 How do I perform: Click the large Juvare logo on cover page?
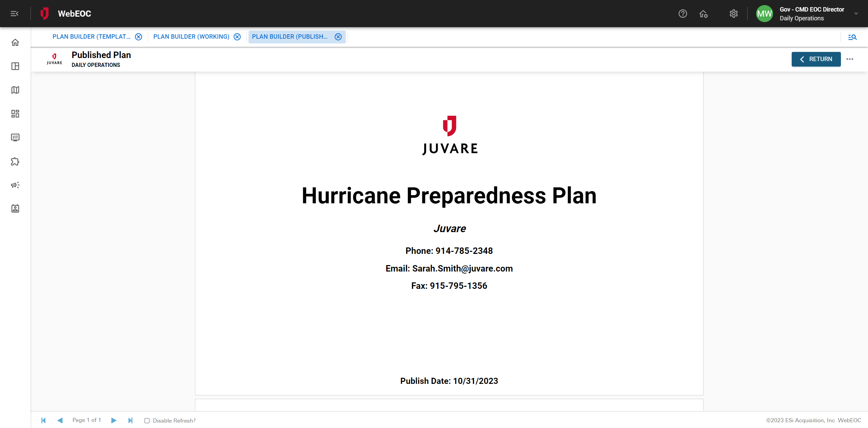(x=450, y=135)
